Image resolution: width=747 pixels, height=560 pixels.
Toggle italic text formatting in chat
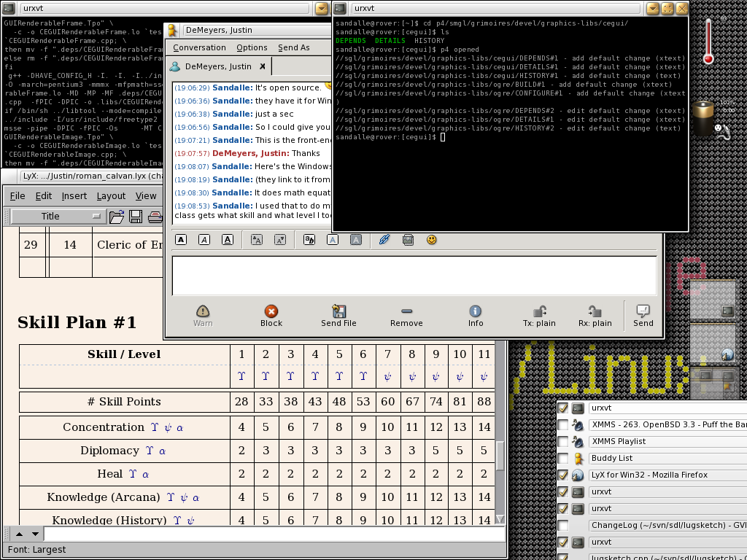[x=205, y=240]
